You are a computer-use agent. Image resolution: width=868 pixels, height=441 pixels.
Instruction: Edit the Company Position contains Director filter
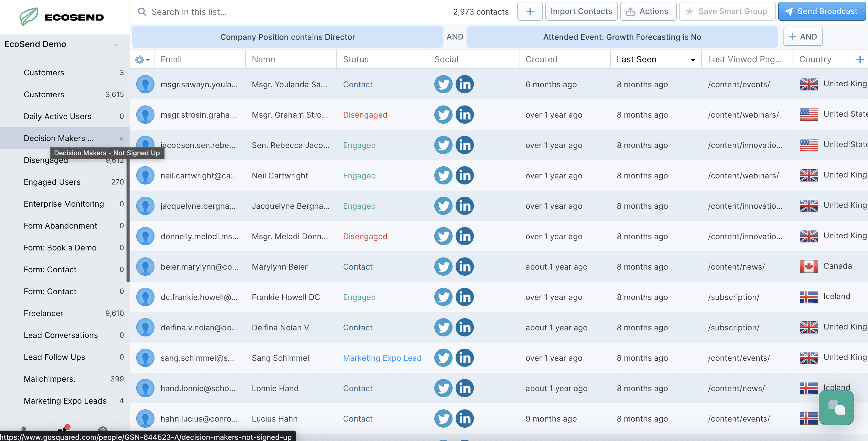click(287, 37)
